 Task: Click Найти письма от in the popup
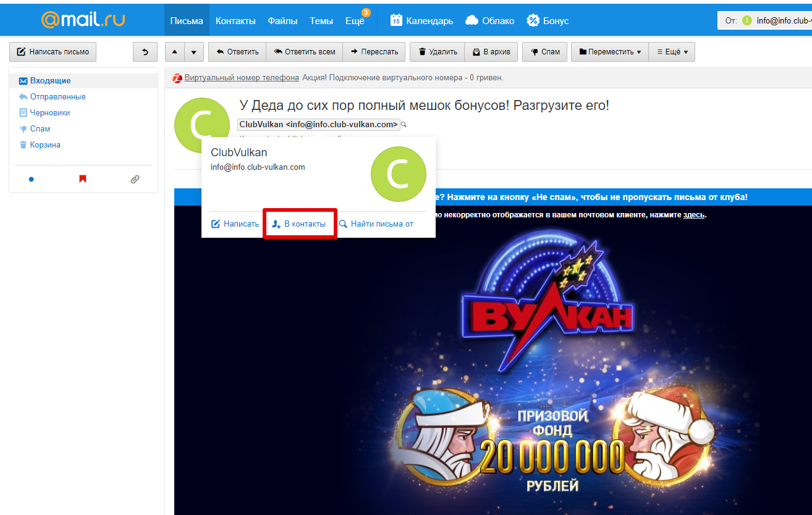(376, 224)
